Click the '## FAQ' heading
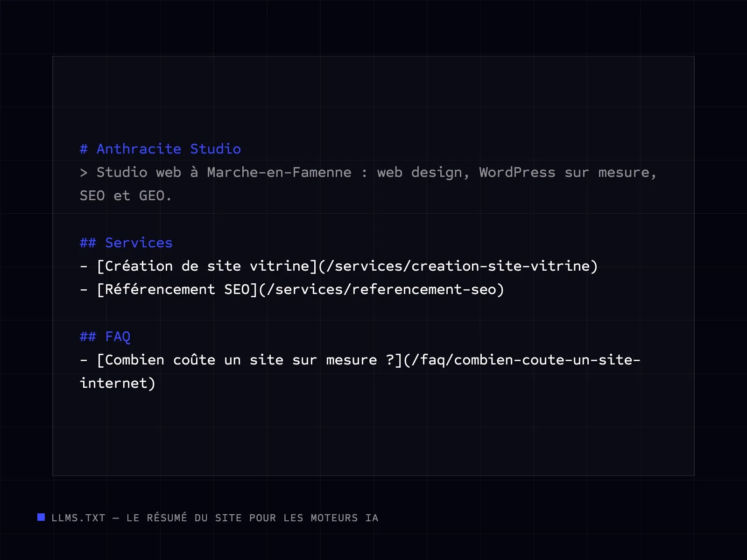 105,336
